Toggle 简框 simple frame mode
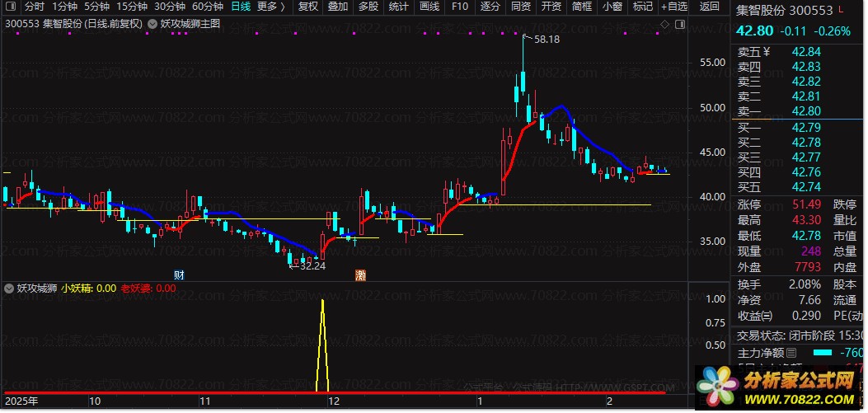The width and height of the screenshot is (868, 413). 581,7
